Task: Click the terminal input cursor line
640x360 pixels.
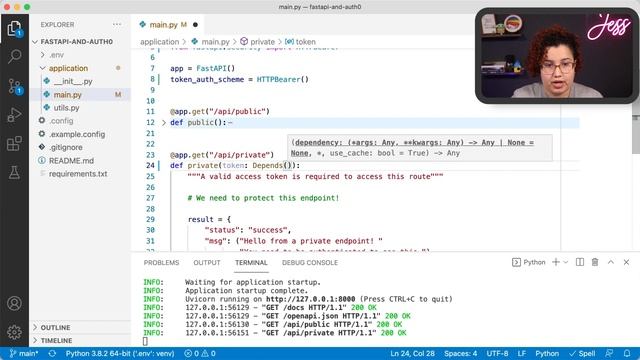Action: tap(145, 341)
